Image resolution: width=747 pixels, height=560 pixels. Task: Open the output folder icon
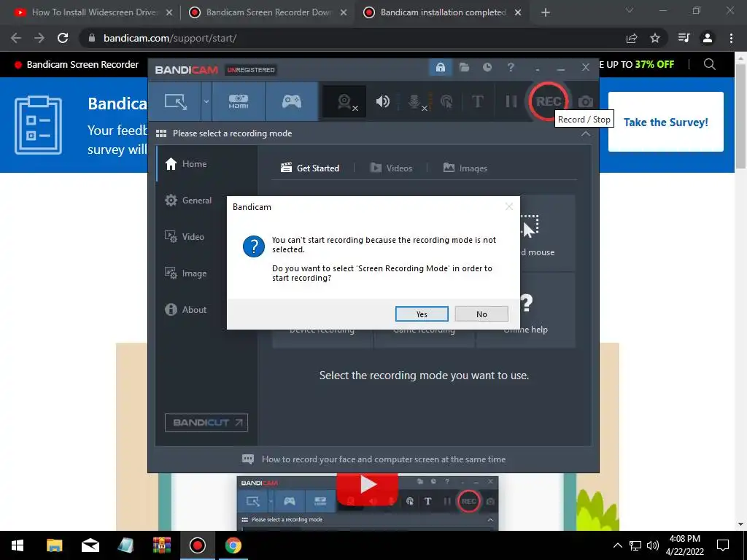pos(464,68)
